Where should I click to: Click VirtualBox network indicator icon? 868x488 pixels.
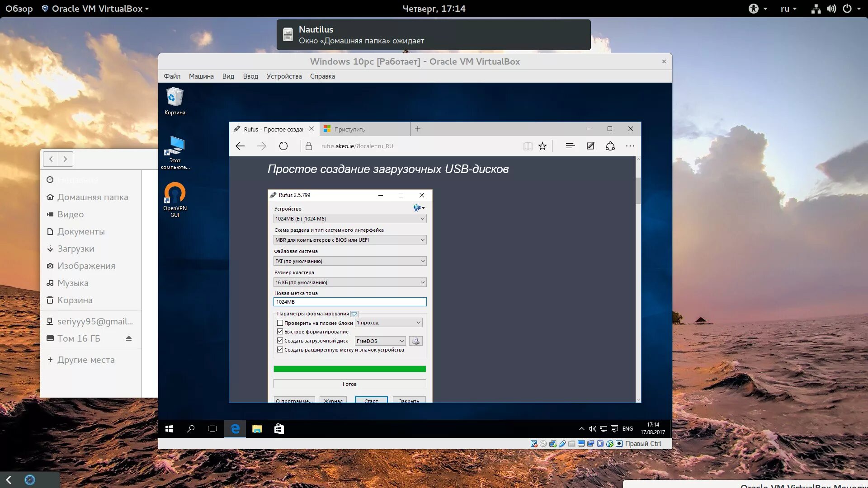(x=553, y=444)
